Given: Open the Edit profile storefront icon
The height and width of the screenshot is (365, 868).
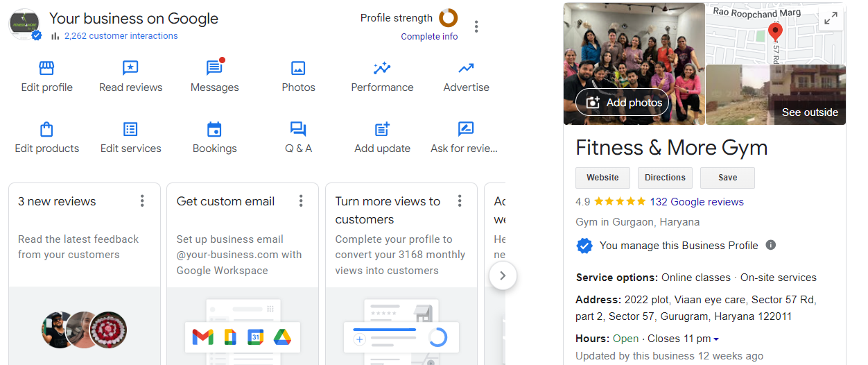Looking at the screenshot, I should (46, 68).
